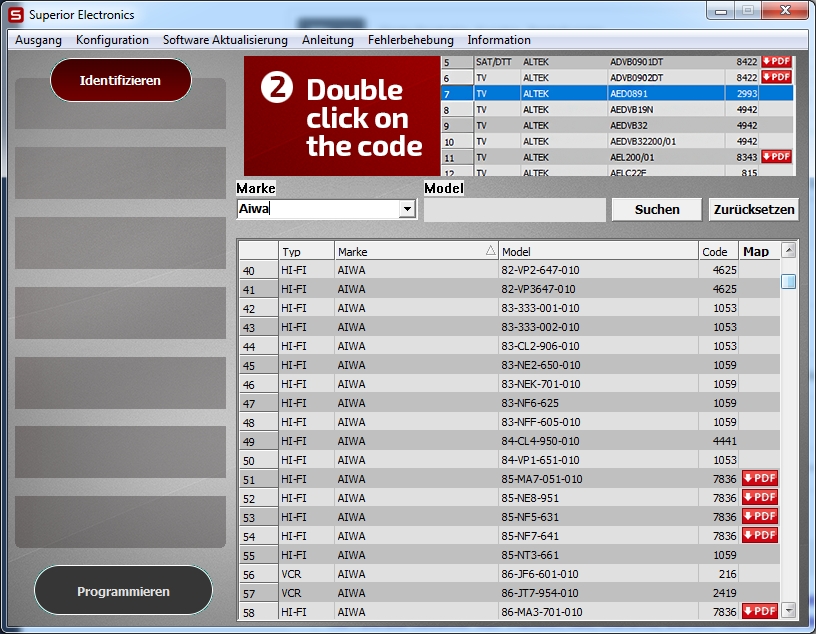Click the Programmieren button
This screenshot has width=816, height=634.
pyautogui.click(x=123, y=591)
